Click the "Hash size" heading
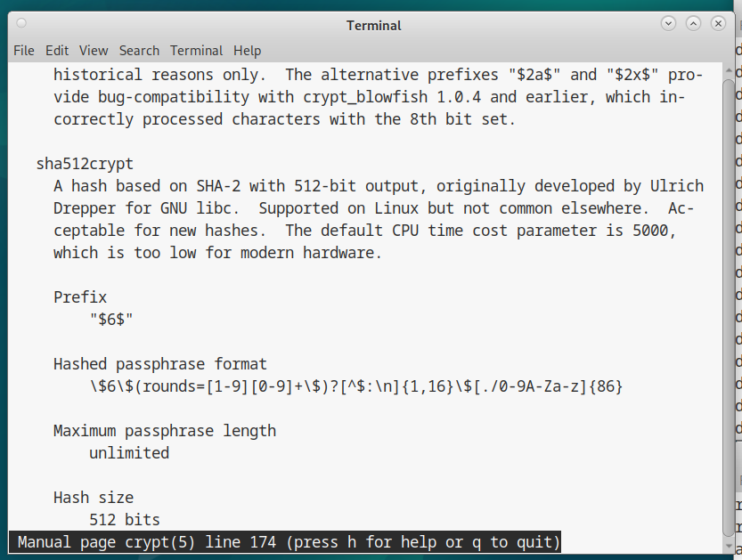Screen dimensions: 742x560 click(94, 498)
